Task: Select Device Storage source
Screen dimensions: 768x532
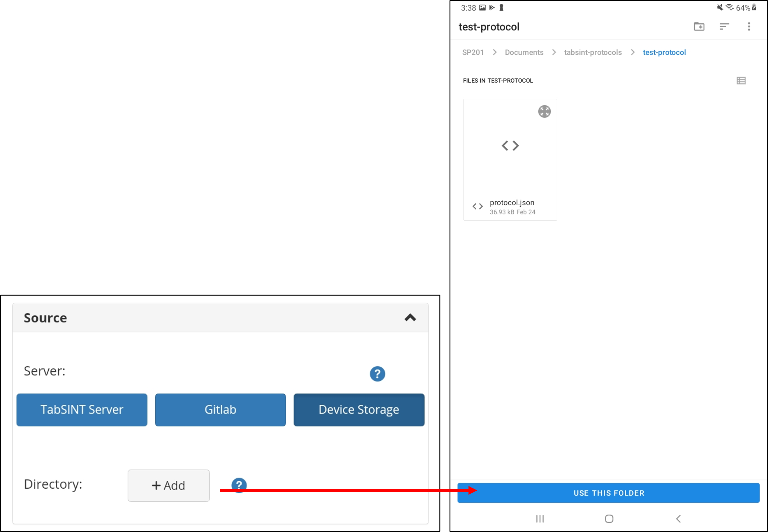Action: point(359,410)
